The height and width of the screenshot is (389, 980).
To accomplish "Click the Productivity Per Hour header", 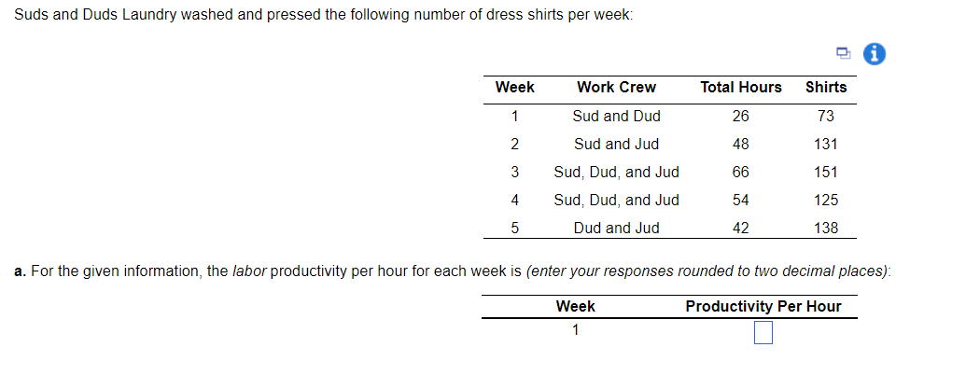I will coord(763,307).
